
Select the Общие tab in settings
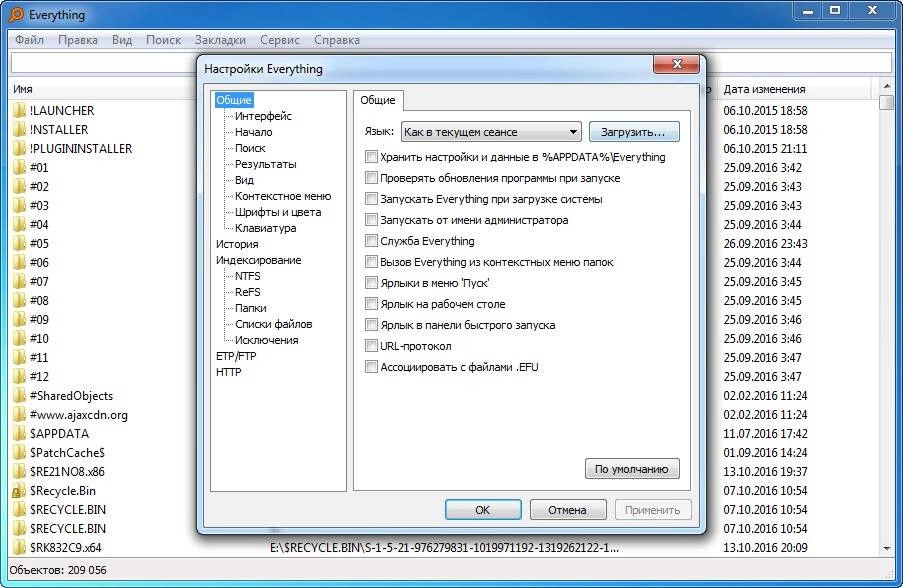pos(378,100)
